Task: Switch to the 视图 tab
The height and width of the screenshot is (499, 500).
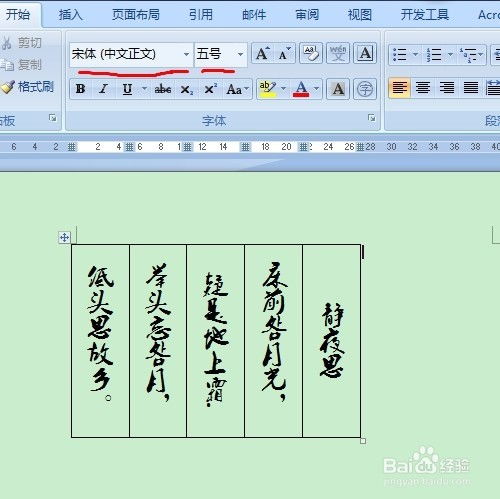Action: (x=360, y=15)
